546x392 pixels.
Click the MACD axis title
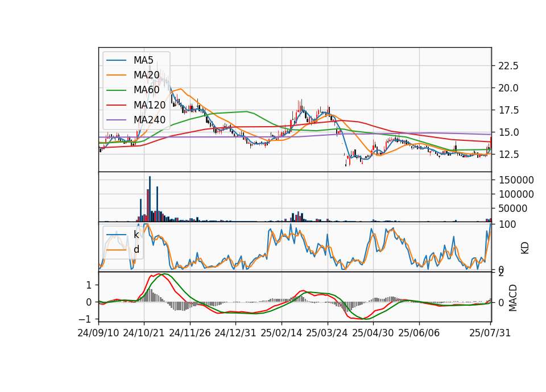click(513, 298)
